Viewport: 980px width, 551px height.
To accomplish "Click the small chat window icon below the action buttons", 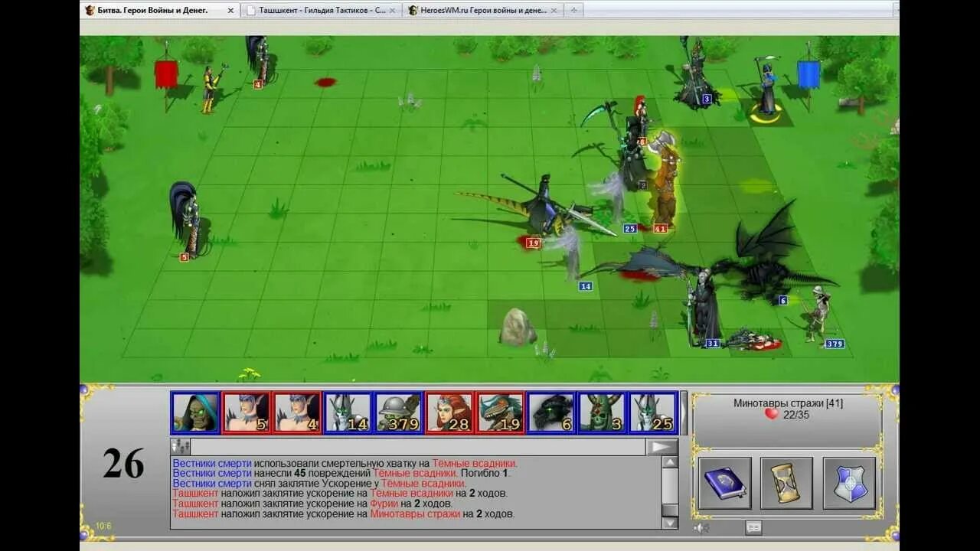I will [x=753, y=527].
